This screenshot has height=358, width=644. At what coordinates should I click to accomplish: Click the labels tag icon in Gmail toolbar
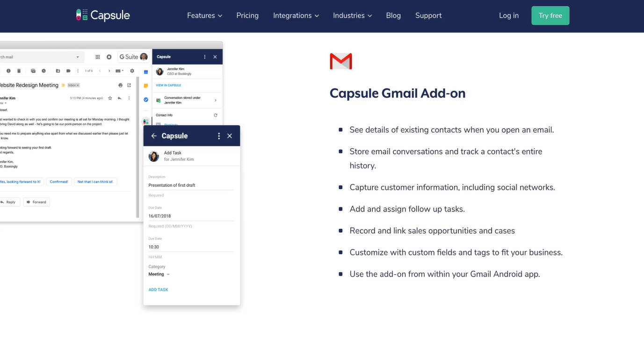click(68, 71)
